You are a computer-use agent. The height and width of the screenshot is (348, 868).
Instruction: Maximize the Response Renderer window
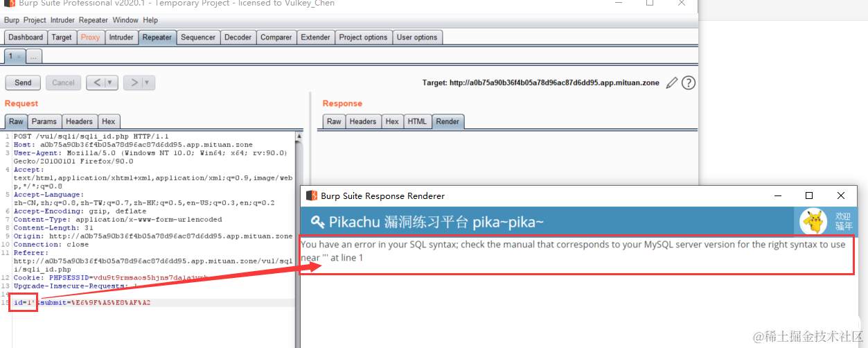point(808,196)
